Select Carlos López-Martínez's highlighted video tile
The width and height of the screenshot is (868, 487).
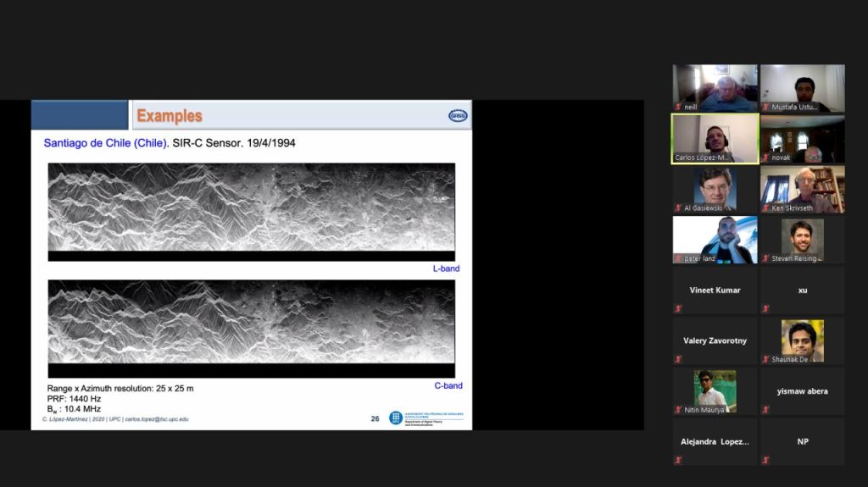[x=715, y=138]
